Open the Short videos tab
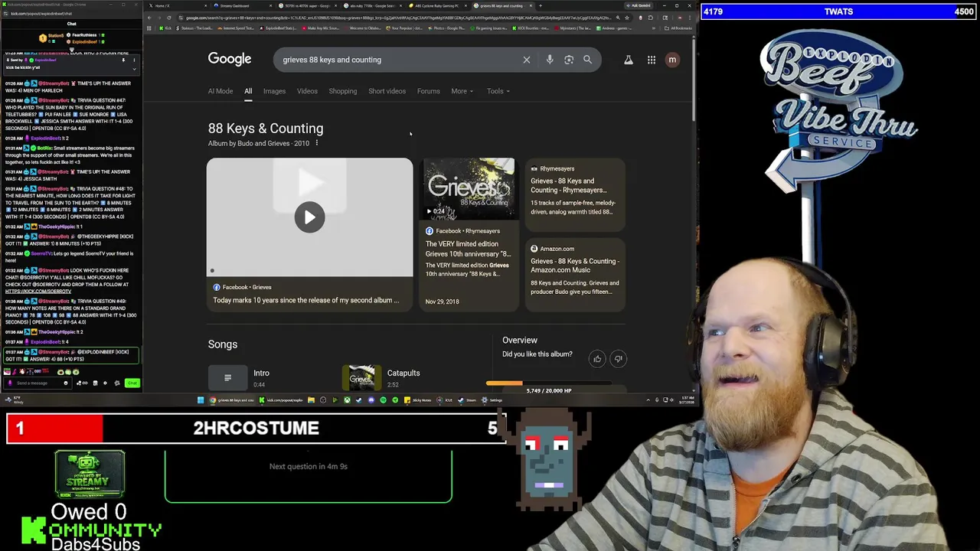 [387, 91]
